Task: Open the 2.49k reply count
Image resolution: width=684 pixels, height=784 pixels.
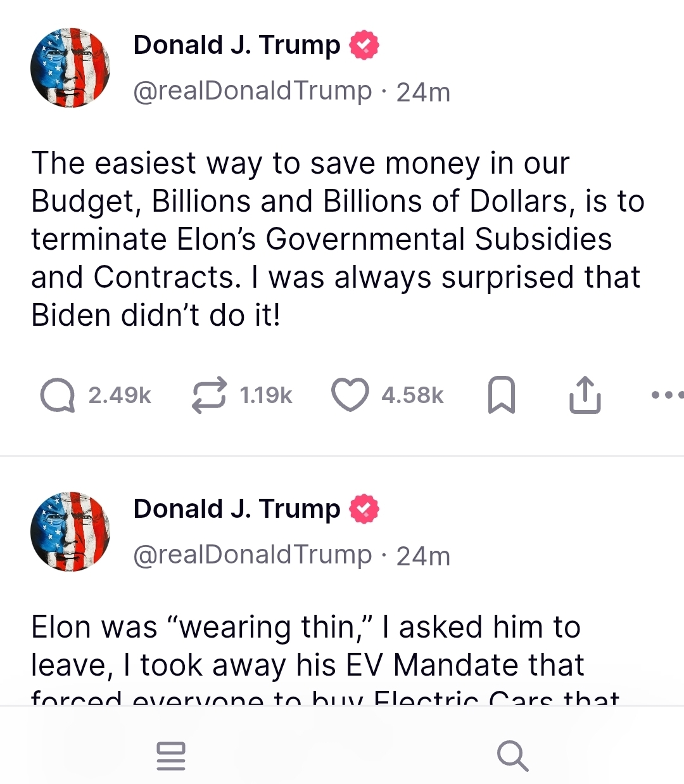Action: (x=120, y=395)
